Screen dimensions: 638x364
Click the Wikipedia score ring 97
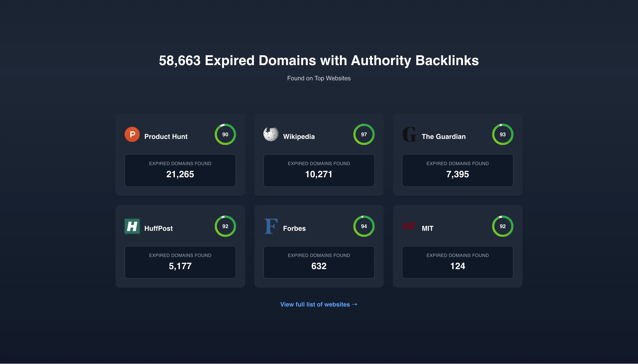click(364, 135)
